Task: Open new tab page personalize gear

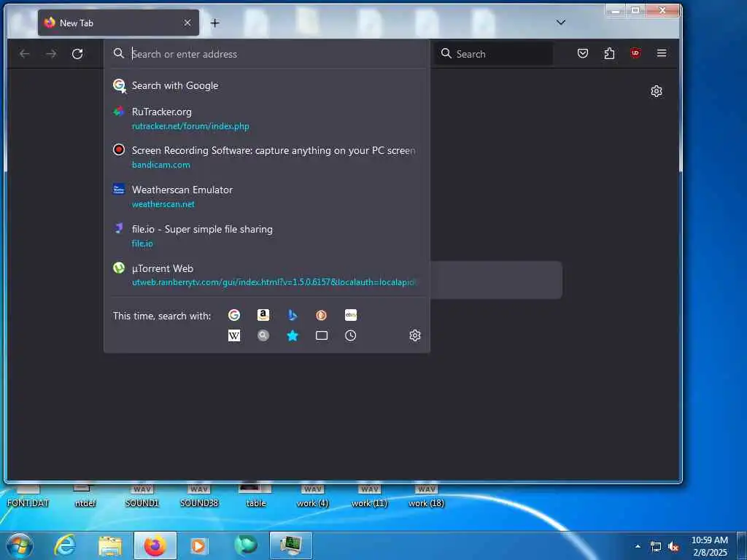Action: tap(657, 91)
